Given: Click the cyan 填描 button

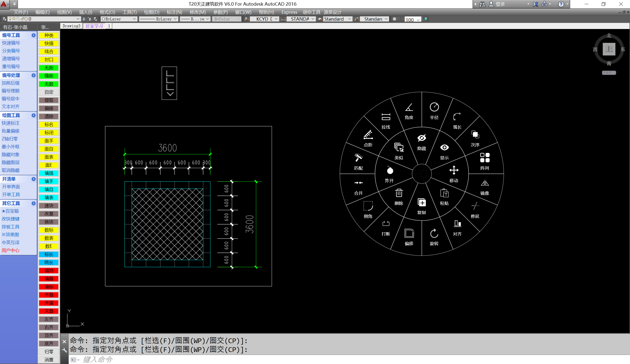Looking at the screenshot, I should [x=49, y=173].
